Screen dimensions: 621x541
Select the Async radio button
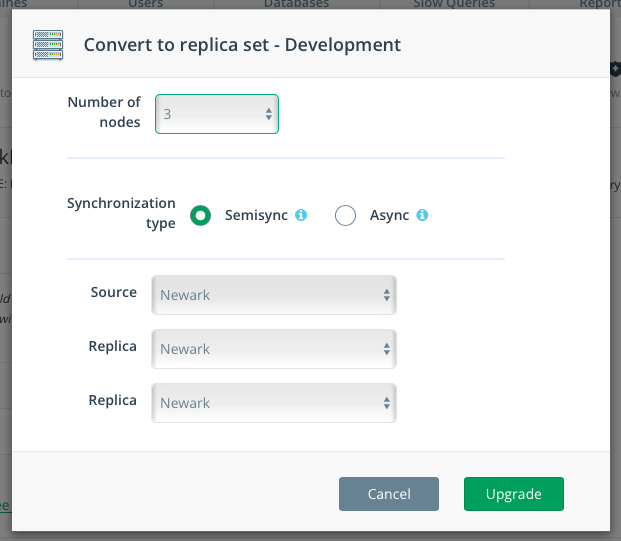tap(345, 215)
